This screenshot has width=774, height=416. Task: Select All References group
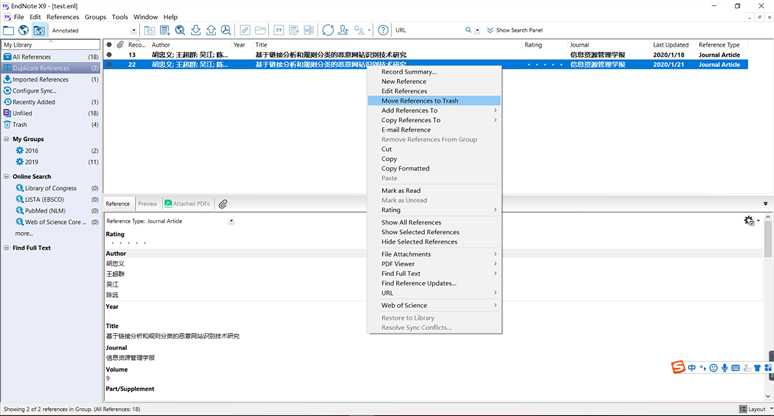click(51, 57)
